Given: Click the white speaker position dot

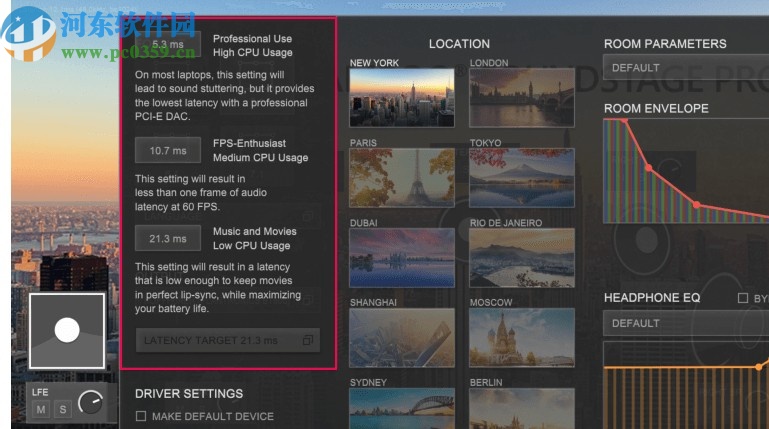Looking at the screenshot, I should pos(67,329).
